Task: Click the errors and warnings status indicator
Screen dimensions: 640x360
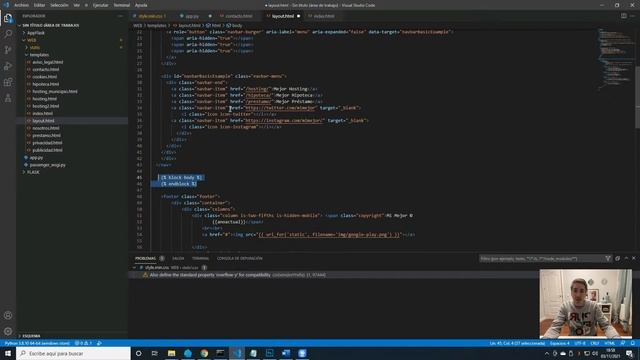Action: click(x=84, y=343)
